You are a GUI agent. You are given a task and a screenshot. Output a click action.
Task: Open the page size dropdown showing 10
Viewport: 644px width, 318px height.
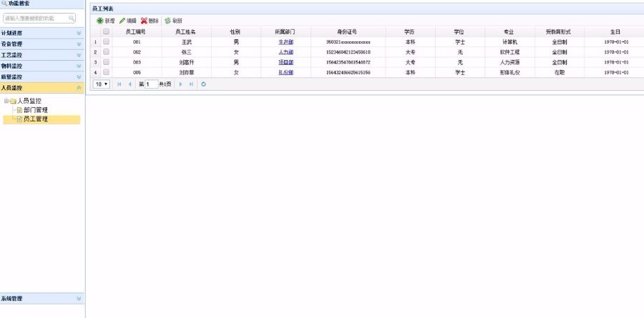[x=102, y=84]
